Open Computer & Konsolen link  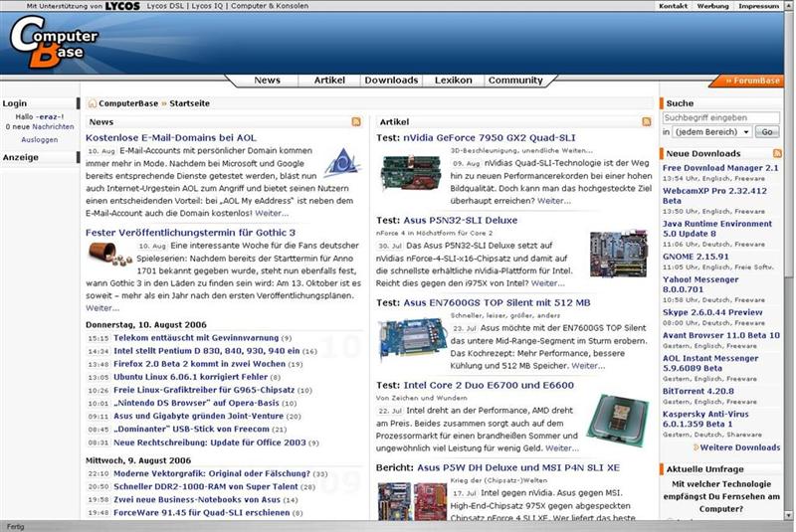270,6
